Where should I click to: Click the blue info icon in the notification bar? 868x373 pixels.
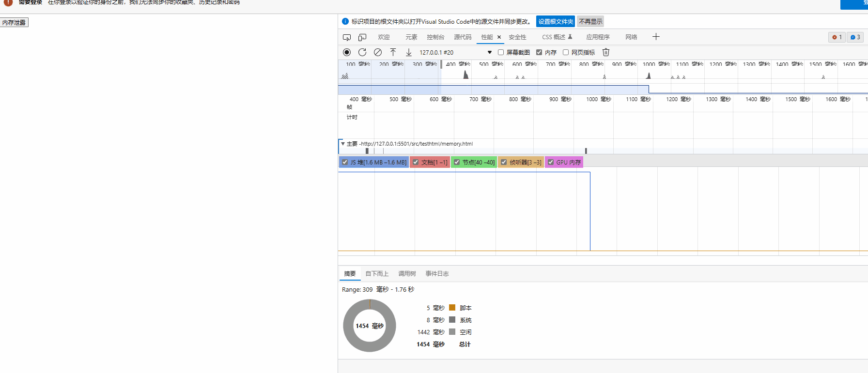pos(345,21)
